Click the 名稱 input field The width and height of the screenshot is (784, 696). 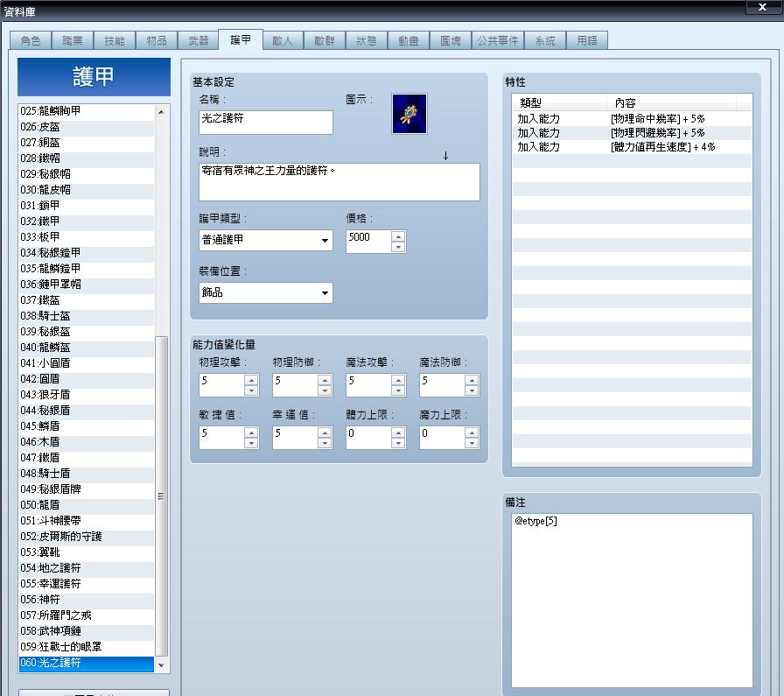click(265, 122)
